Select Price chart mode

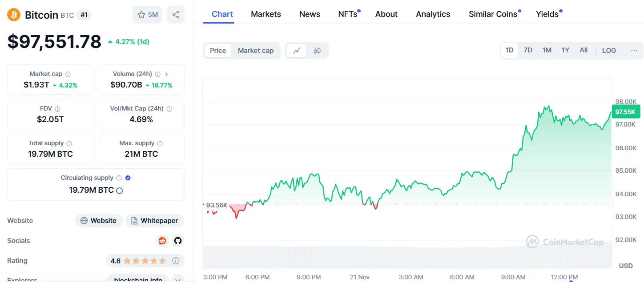coord(218,51)
